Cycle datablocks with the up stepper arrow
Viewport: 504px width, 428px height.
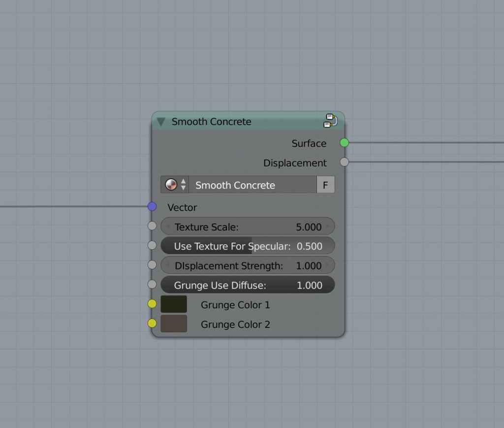pos(184,182)
